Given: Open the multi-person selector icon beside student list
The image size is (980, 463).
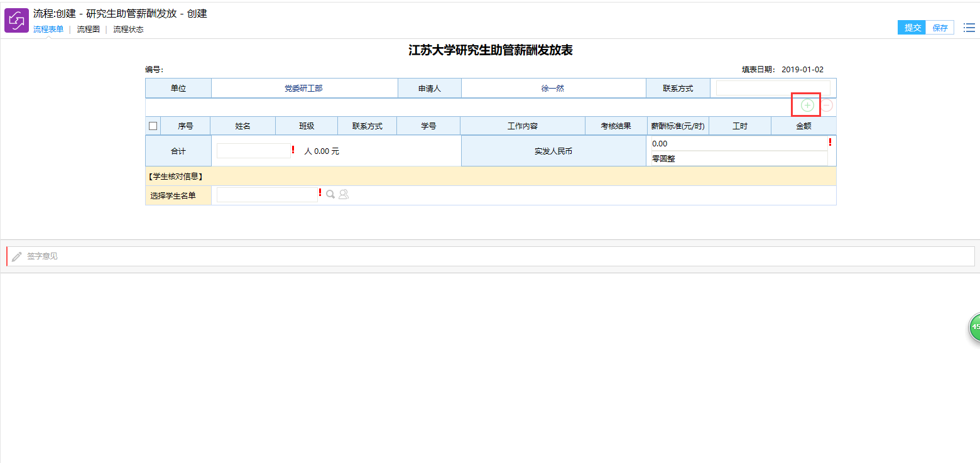Looking at the screenshot, I should tap(344, 195).
